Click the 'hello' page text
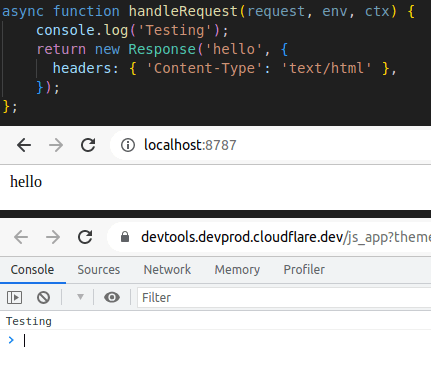Viewport: 431px width, 387px height. pos(26,182)
